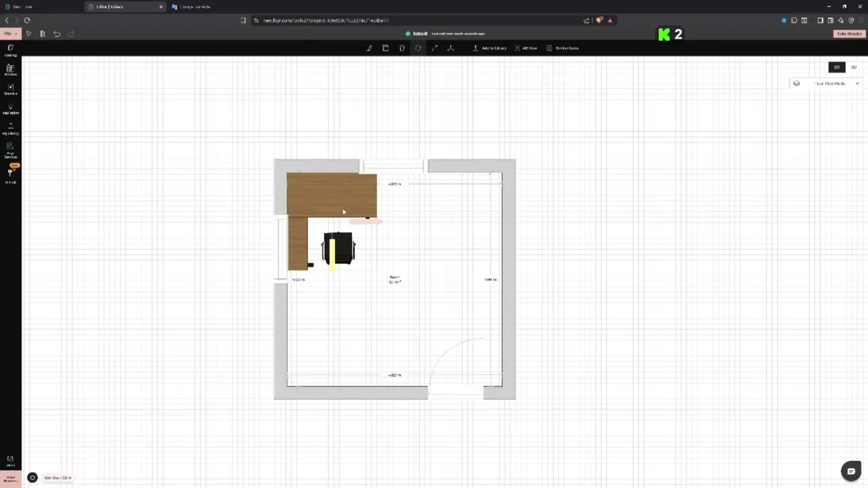Click the share icon in address bar
This screenshot has width=868, height=488.
(587, 20)
